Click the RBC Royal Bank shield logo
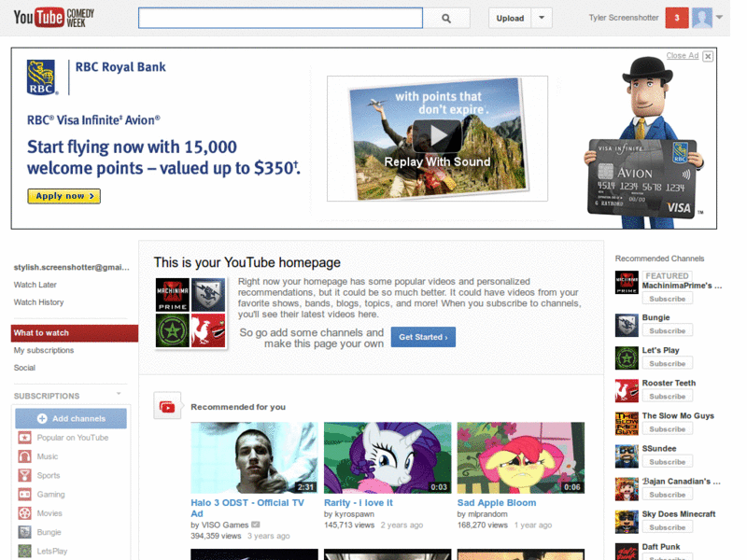This screenshot has width=747, height=560. [41, 77]
